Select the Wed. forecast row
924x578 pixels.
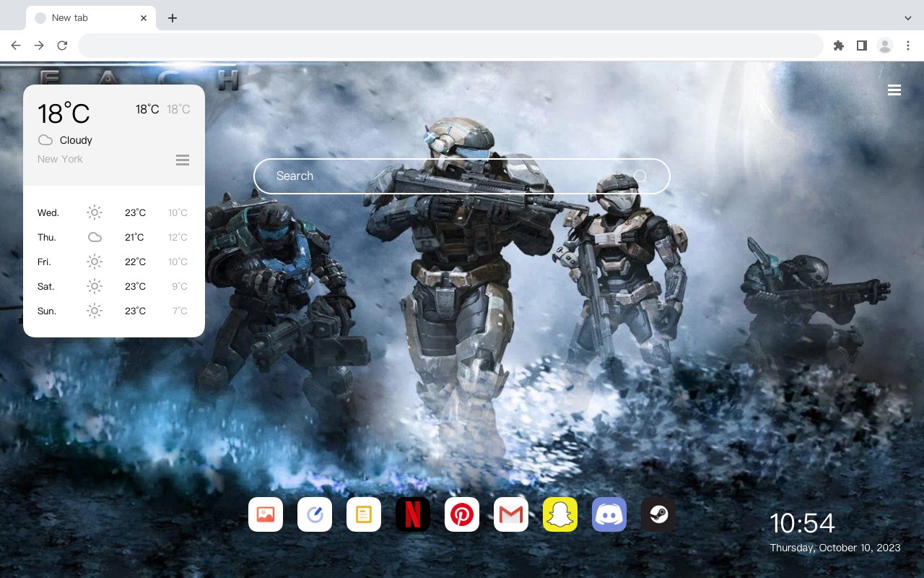pos(114,212)
